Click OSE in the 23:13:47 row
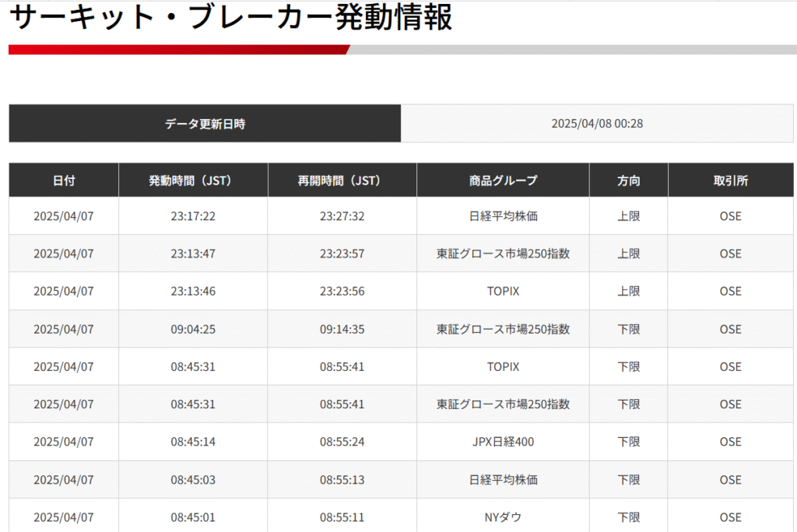This screenshot has height=532, width=797. 730,254
